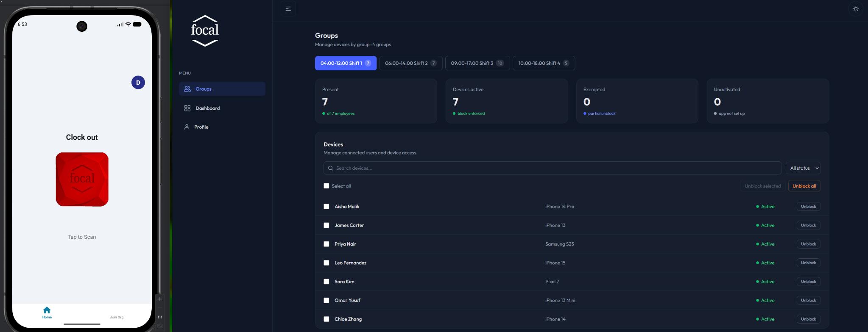Click the focal logo in the sidebar
Viewport: 868px width, 332px height.
[x=205, y=30]
